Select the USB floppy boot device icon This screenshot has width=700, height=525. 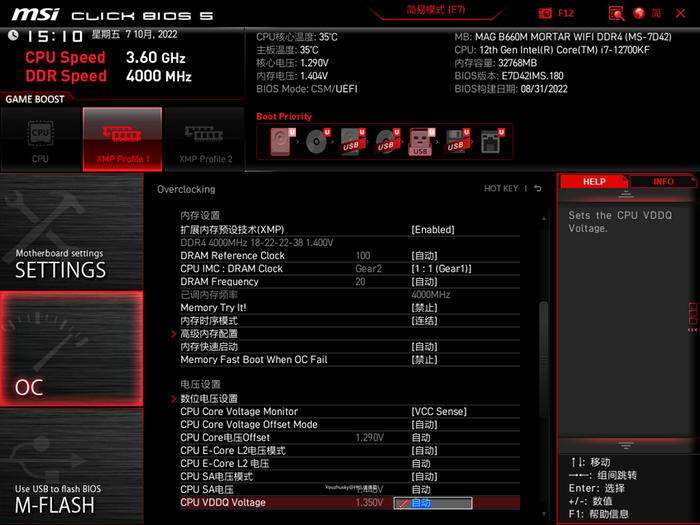(457, 142)
